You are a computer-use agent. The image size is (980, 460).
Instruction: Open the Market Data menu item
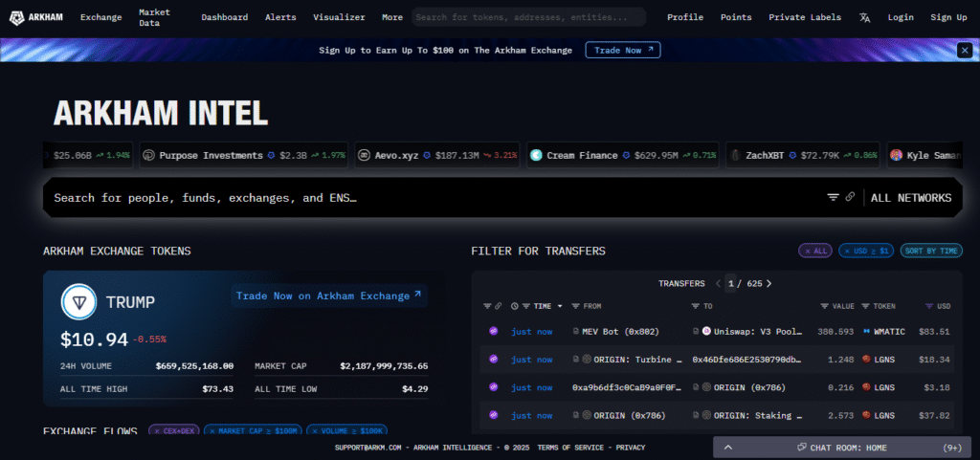[x=154, y=17]
